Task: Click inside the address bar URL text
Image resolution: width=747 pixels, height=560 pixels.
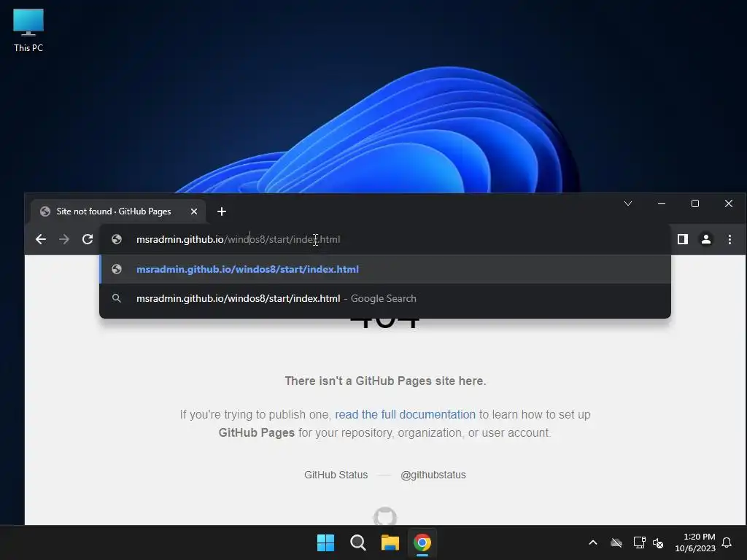Action: tap(239, 239)
